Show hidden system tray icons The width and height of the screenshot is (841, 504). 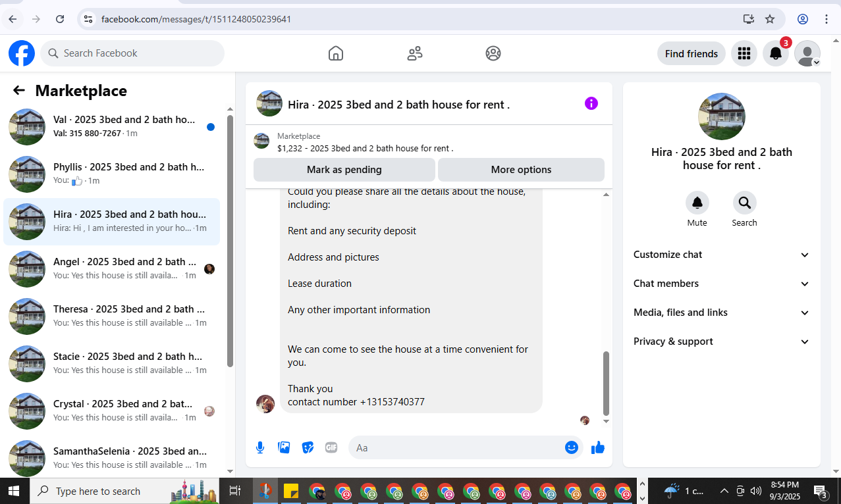point(724,491)
